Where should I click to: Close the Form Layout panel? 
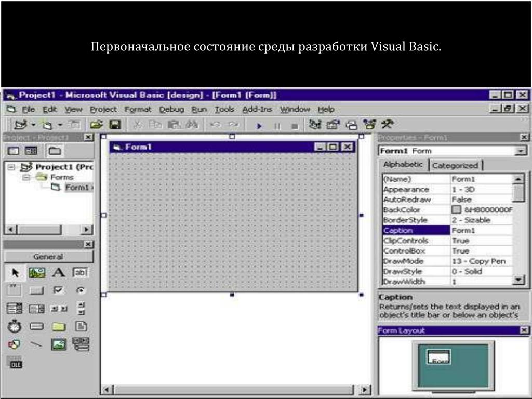point(524,330)
